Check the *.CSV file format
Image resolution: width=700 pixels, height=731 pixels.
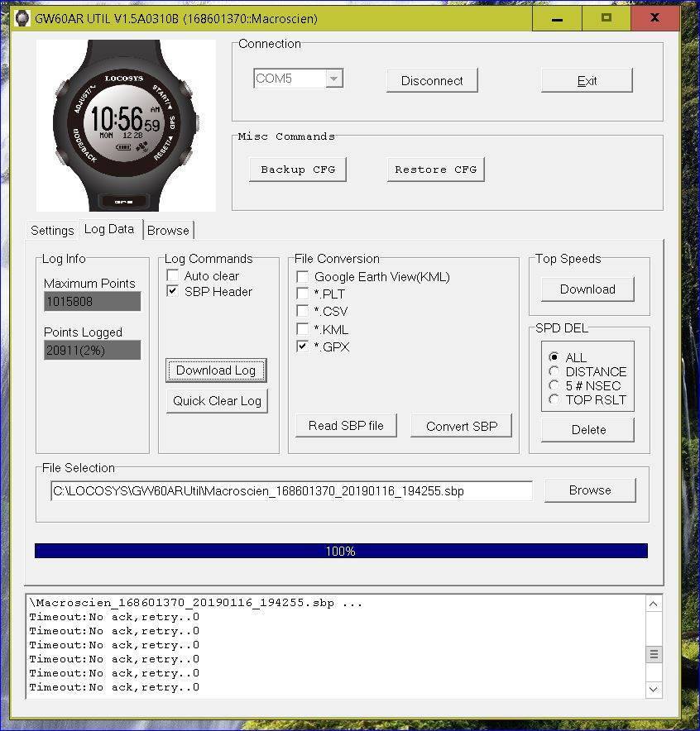[304, 311]
